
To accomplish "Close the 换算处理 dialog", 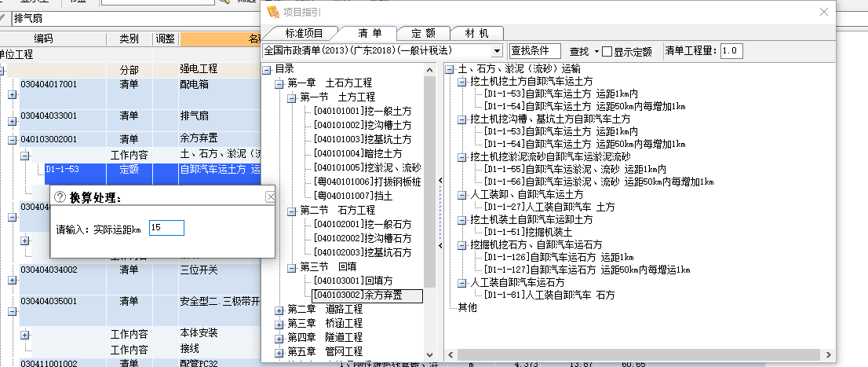I will [x=270, y=196].
